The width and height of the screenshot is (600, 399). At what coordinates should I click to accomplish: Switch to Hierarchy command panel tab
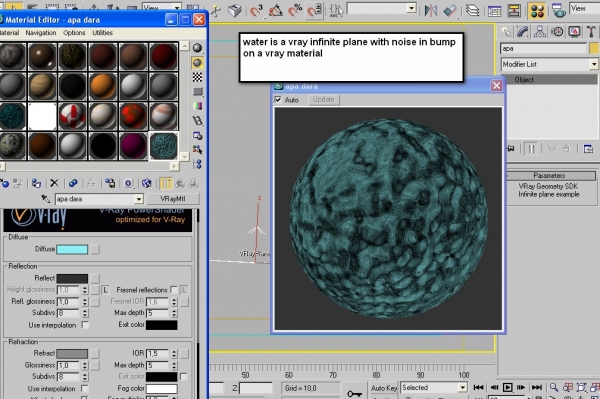coord(540,32)
